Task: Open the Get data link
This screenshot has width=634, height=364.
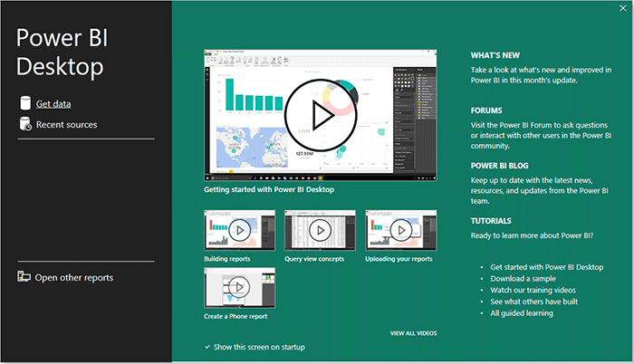Action: 53,104
